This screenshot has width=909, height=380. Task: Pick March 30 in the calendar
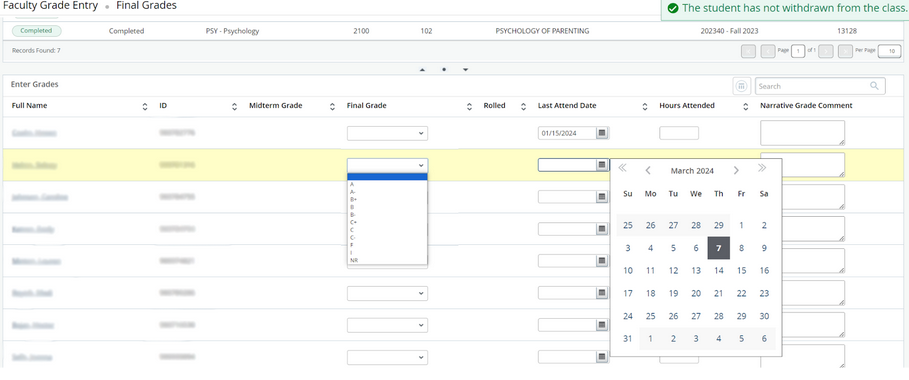[x=764, y=316]
